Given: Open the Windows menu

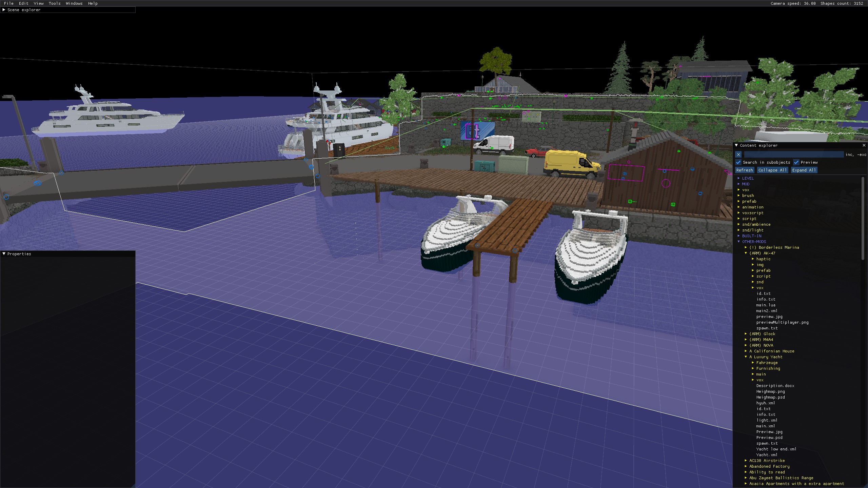Looking at the screenshot, I should click(74, 3).
